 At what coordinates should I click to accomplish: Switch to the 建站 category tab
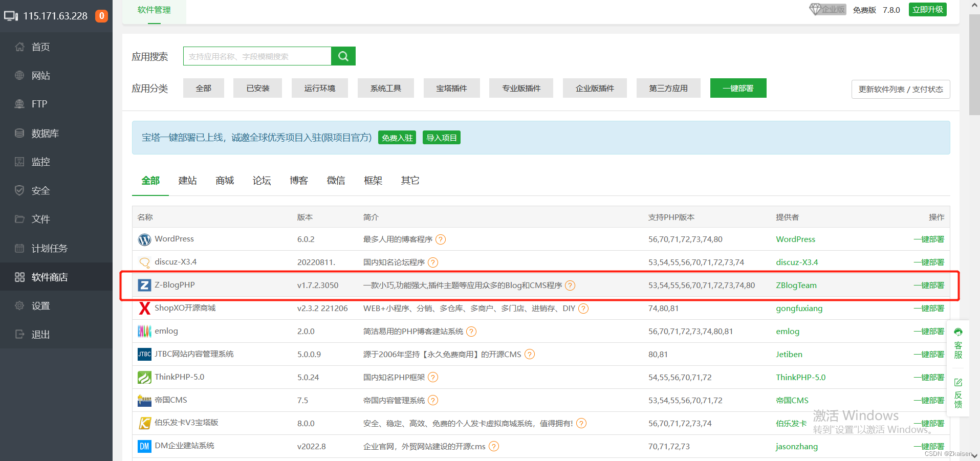coord(187,181)
